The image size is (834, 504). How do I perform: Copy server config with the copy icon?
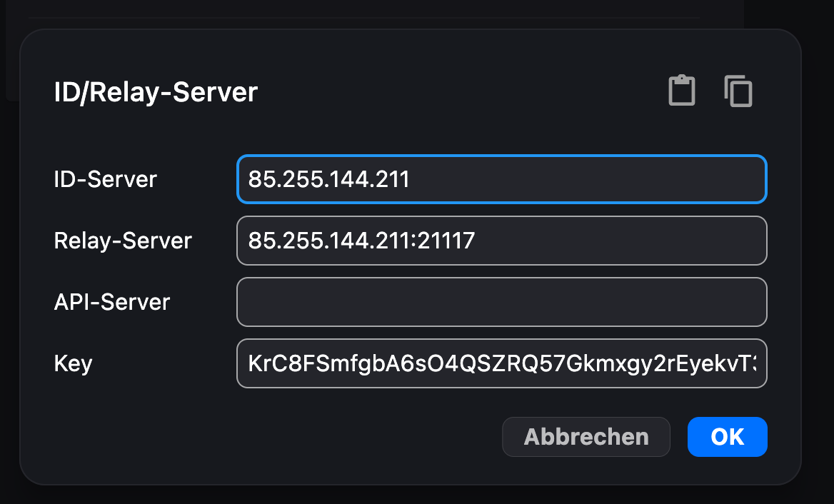click(738, 91)
